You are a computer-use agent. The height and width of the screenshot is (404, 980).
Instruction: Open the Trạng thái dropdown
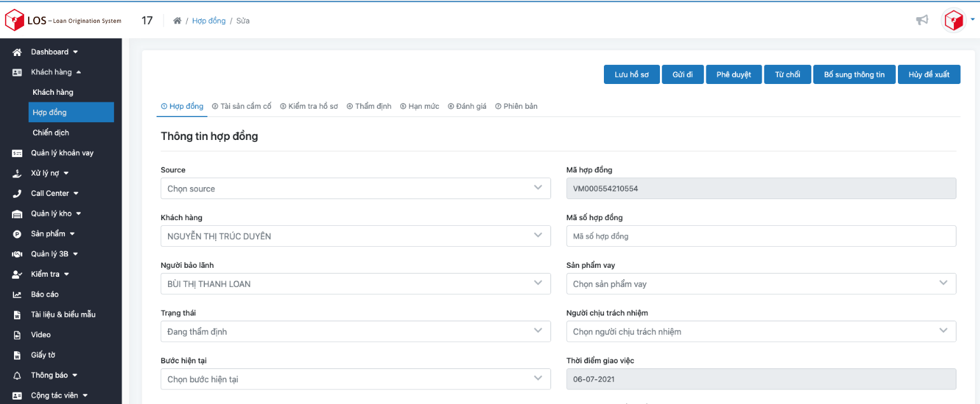(x=355, y=331)
